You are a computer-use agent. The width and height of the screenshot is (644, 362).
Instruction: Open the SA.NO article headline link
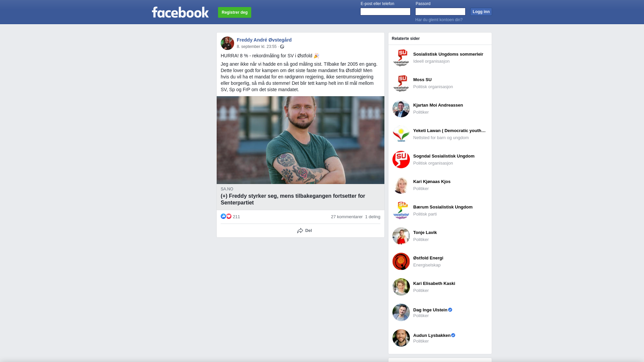[293, 199]
